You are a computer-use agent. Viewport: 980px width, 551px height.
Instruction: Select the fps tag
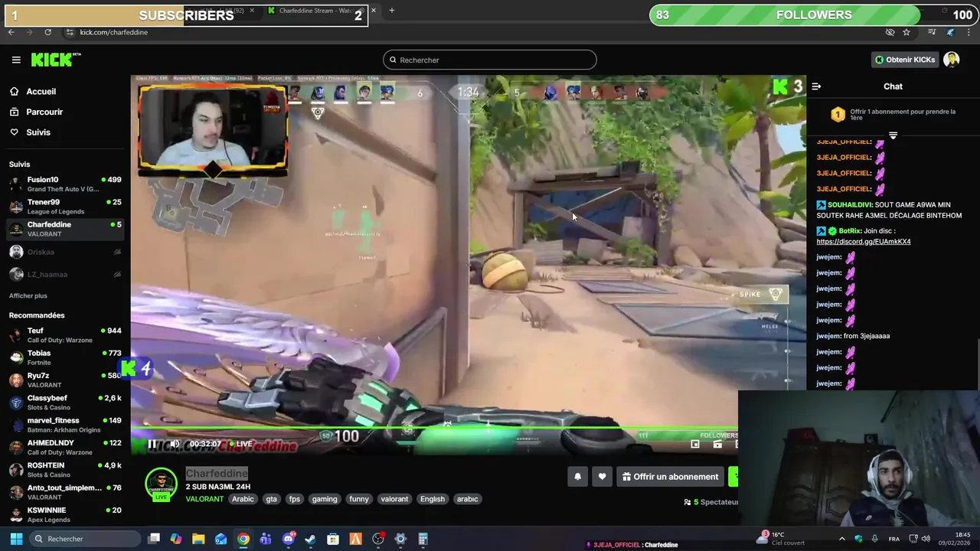click(x=295, y=499)
